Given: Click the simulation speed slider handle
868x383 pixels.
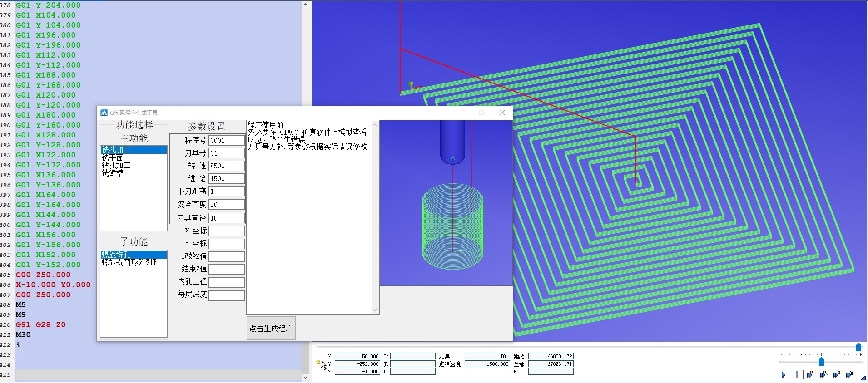Looking at the screenshot, I should (821, 362).
